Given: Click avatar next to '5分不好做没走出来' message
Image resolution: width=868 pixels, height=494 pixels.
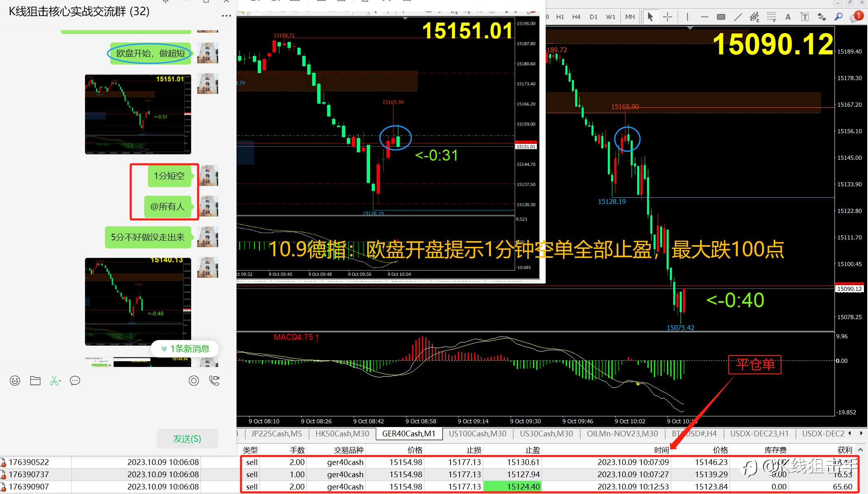Looking at the screenshot, I should (208, 237).
